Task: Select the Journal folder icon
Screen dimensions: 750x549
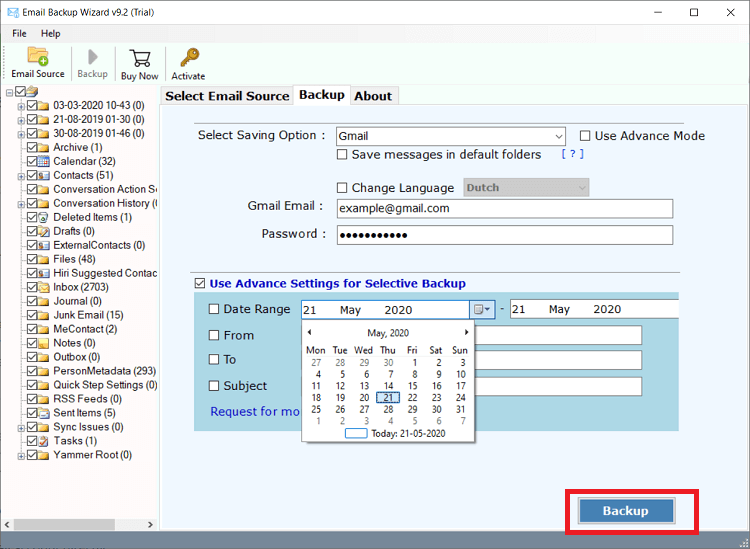Action: (x=44, y=301)
